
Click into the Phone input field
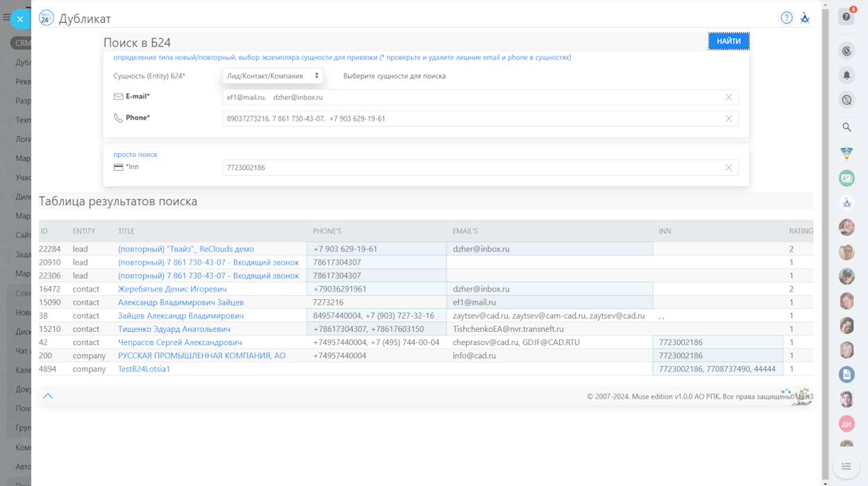pyautogui.click(x=472, y=119)
